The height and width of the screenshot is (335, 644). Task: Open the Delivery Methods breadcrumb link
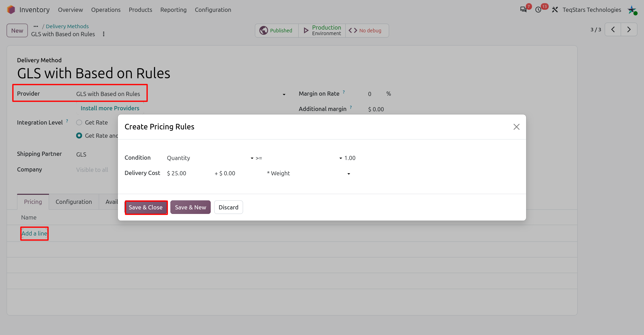click(67, 26)
